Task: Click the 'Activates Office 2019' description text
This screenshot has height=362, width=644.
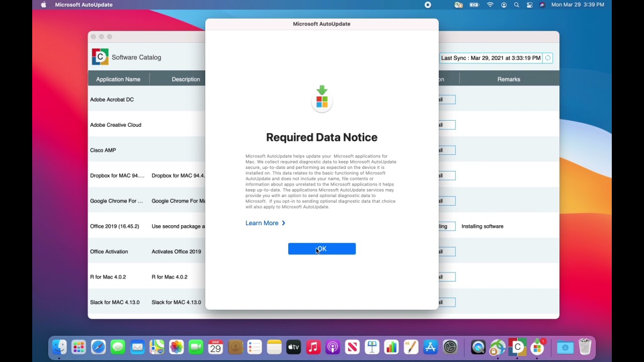Action: (176, 251)
